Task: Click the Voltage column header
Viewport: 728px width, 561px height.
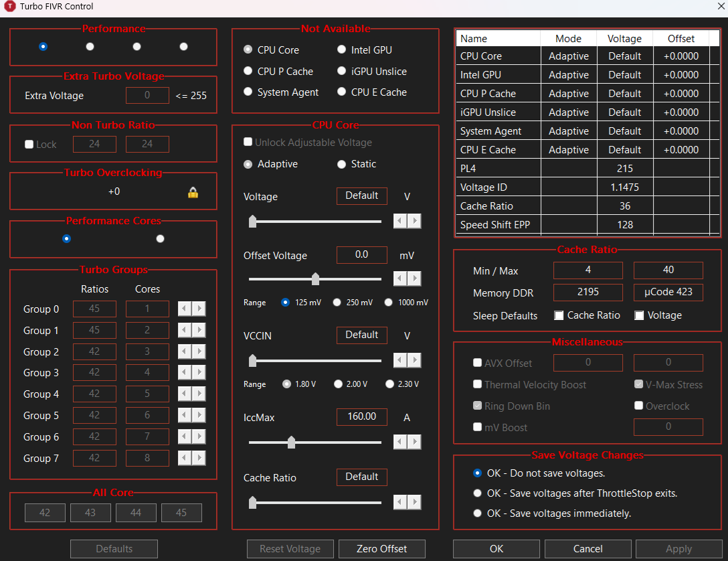Action: (624, 39)
